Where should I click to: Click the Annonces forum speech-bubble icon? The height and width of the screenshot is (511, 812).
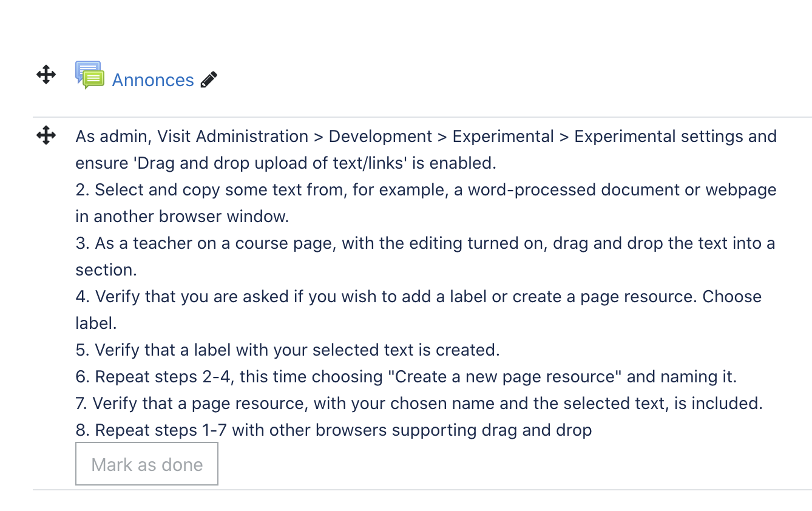(x=90, y=75)
